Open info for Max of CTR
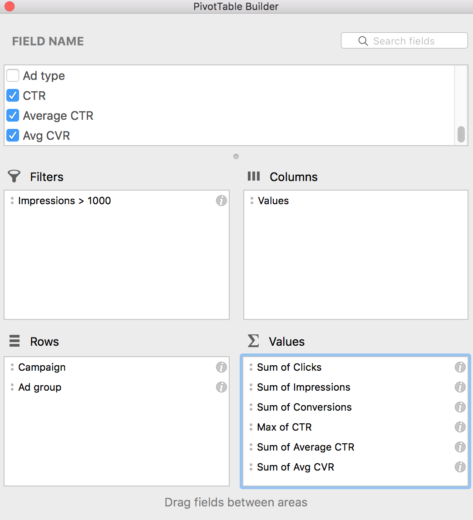473x520 pixels. 460,427
